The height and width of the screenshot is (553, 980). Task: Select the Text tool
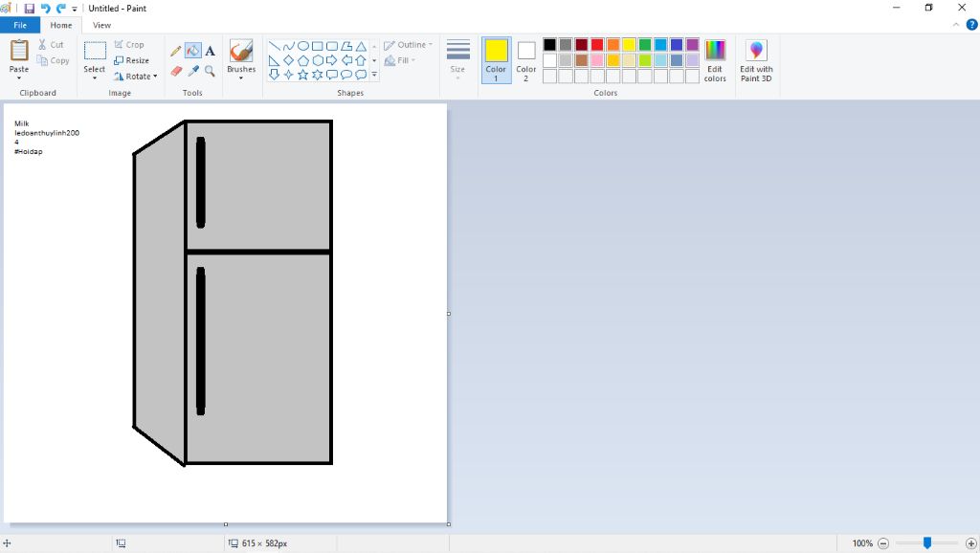(x=210, y=52)
